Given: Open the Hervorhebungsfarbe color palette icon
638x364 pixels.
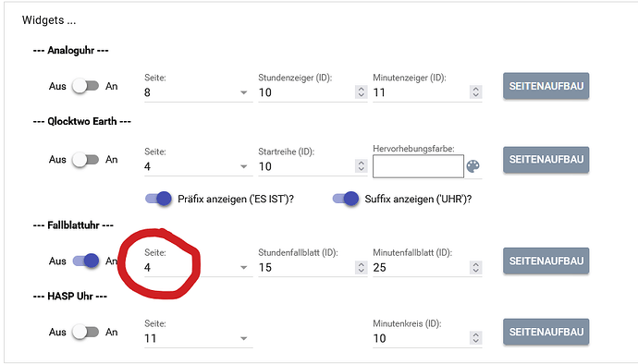Looking at the screenshot, I should point(472,166).
